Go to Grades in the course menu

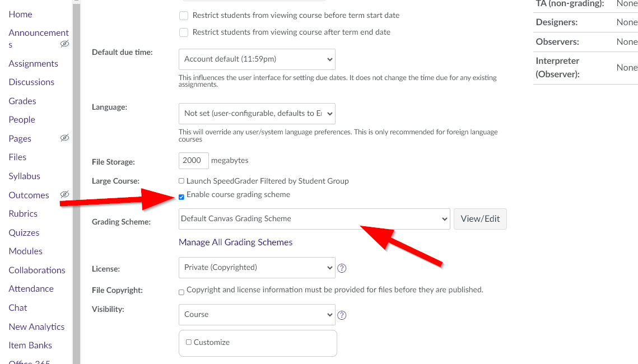(22, 101)
